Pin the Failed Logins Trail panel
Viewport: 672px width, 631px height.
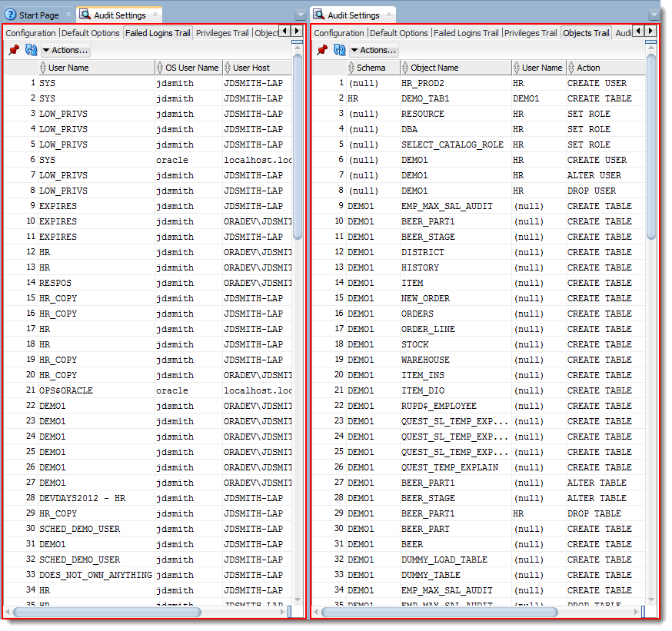coord(12,50)
